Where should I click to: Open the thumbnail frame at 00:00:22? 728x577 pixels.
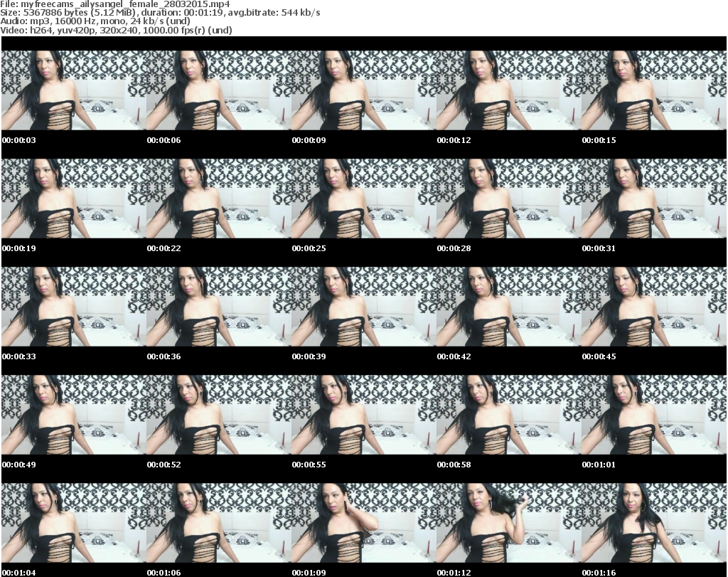(219, 198)
